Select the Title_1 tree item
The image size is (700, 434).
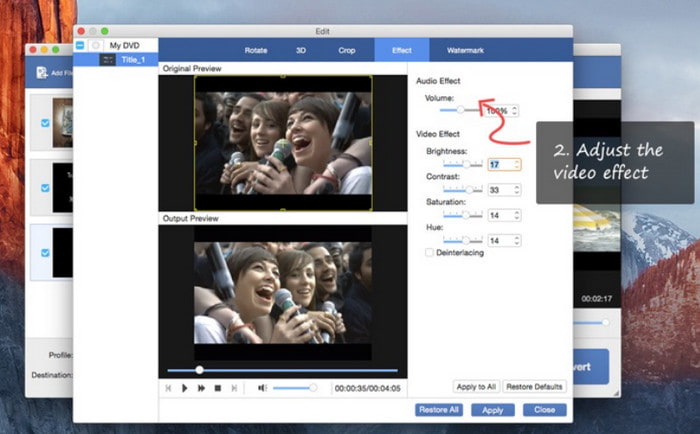point(115,59)
